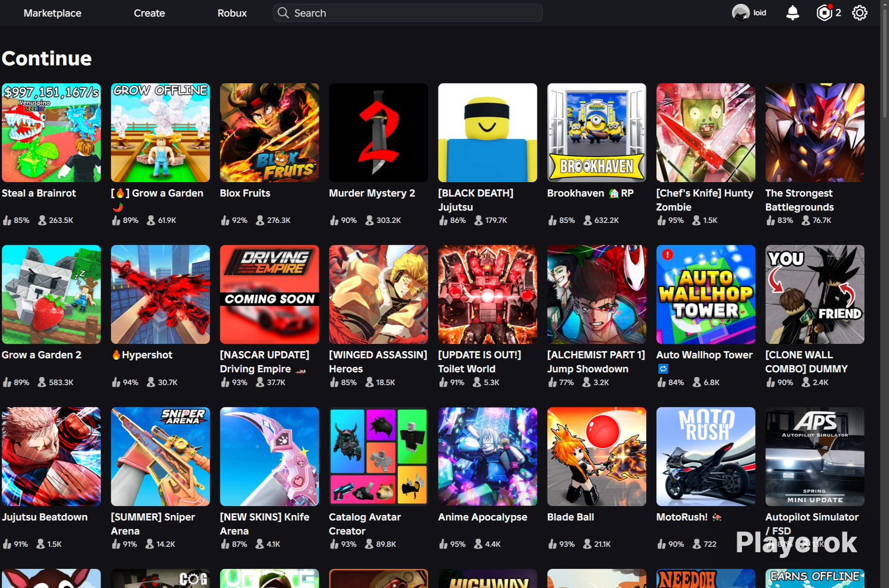Open the Grow a Garden 2 thumbnail
The image size is (889, 588).
51,295
